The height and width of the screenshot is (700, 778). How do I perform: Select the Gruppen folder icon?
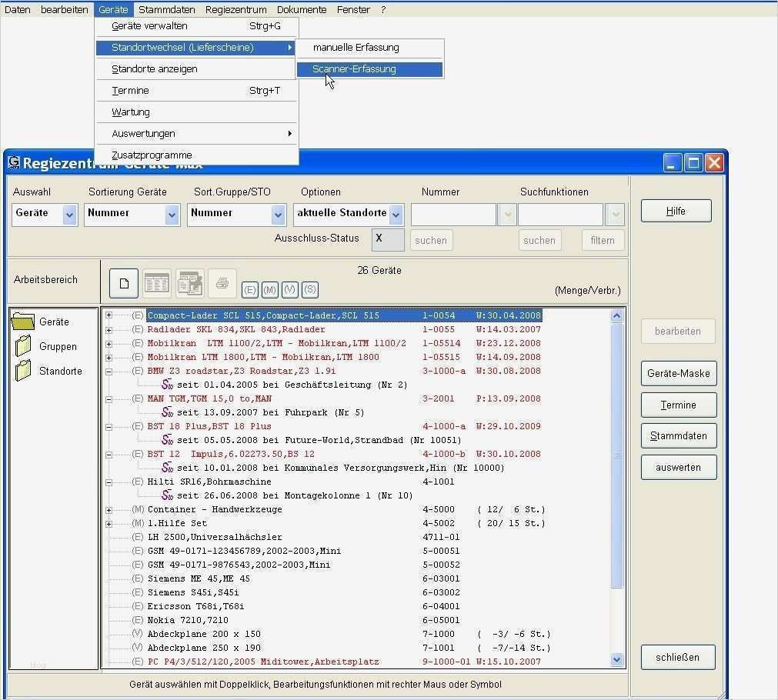point(23,346)
